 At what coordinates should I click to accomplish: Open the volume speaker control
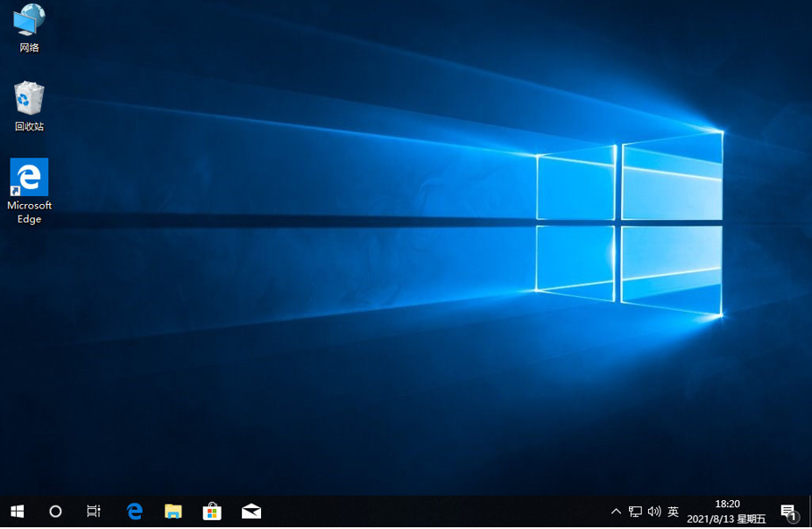click(x=653, y=511)
